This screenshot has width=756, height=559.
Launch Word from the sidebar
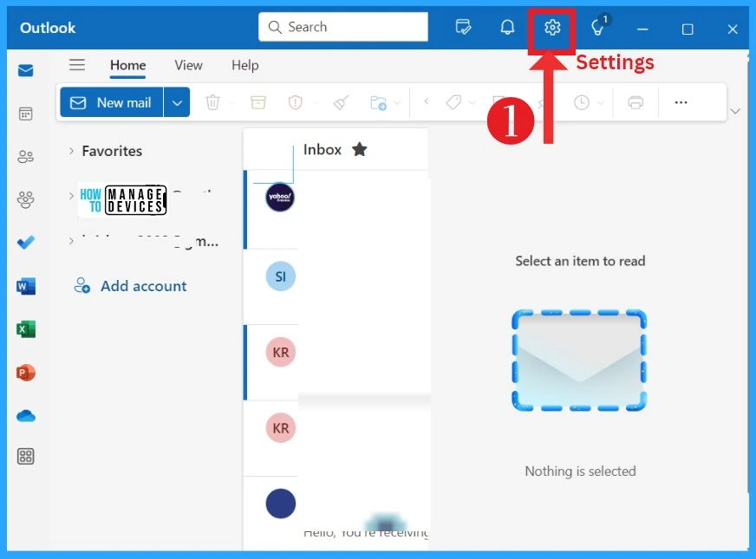point(25,286)
